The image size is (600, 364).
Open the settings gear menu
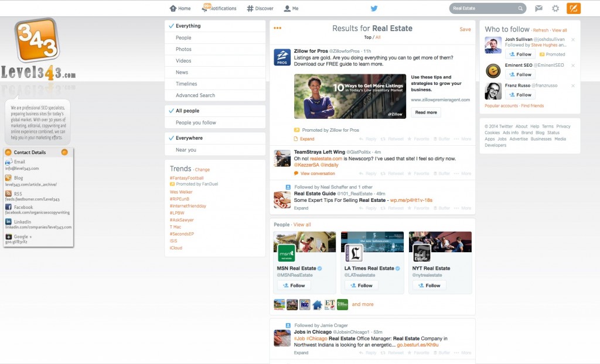(x=555, y=8)
